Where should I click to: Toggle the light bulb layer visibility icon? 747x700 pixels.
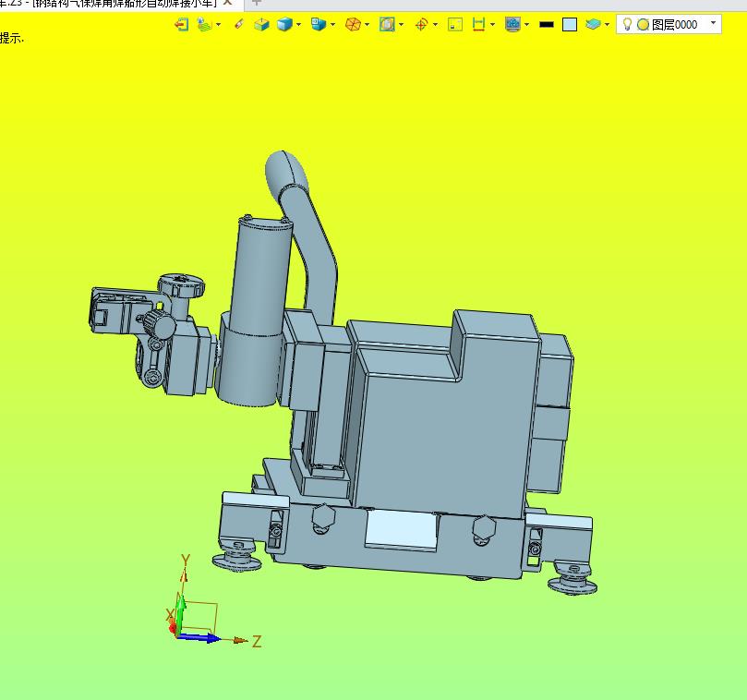627,24
